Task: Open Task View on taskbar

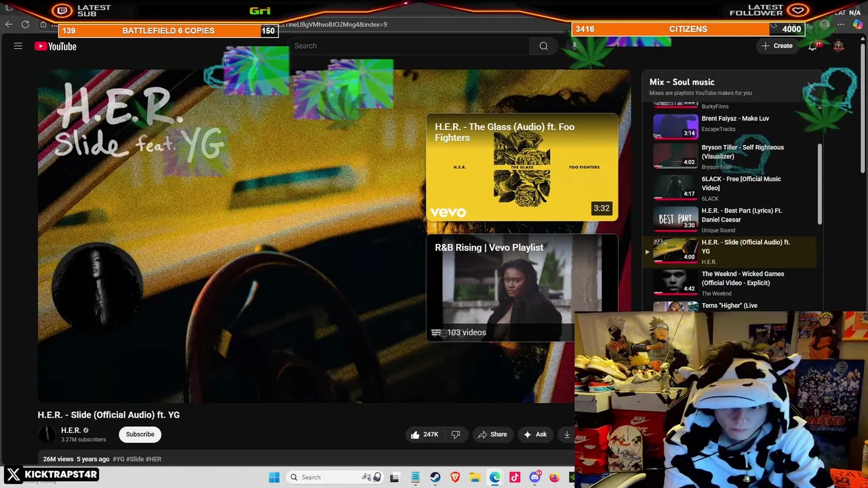Action: (395, 477)
